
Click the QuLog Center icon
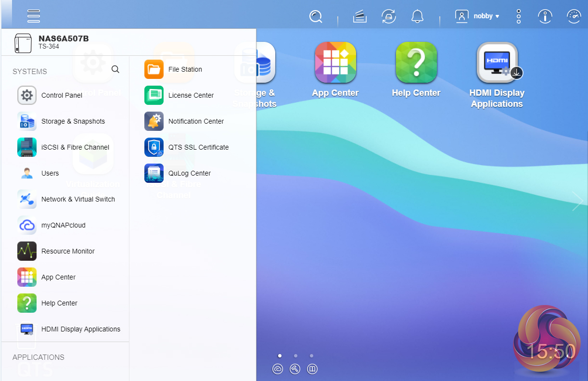pos(154,173)
